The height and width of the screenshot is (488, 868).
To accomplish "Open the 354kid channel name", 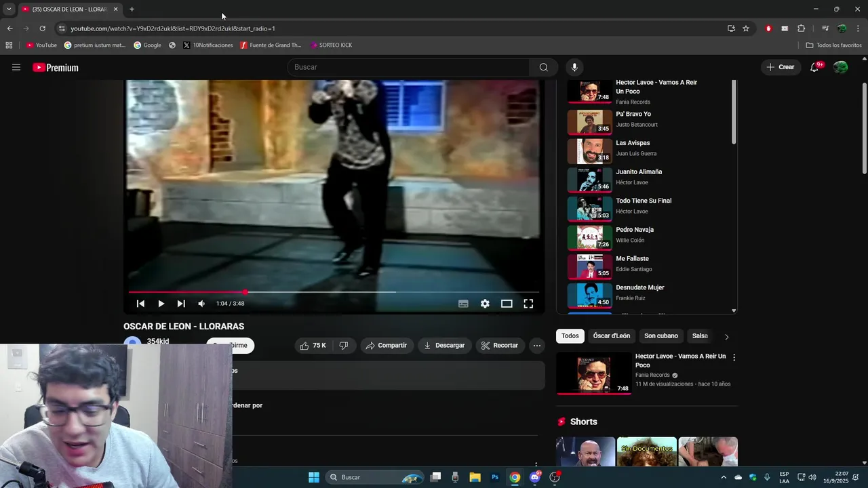I will pyautogui.click(x=158, y=341).
